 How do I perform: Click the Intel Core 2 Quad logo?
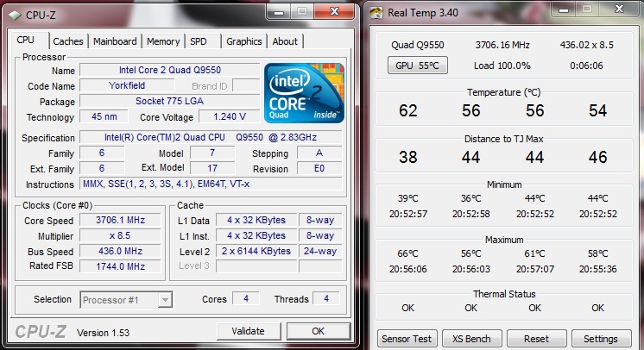[304, 93]
